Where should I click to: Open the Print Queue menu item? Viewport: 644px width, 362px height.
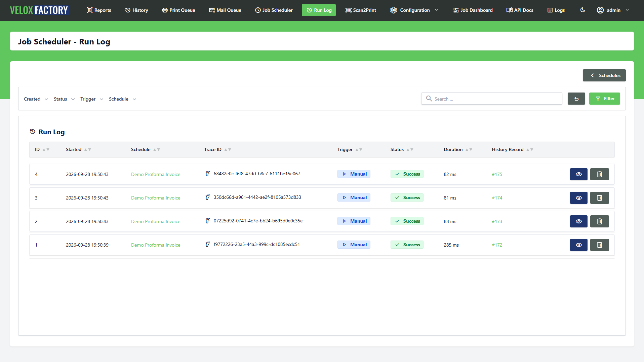tap(178, 10)
